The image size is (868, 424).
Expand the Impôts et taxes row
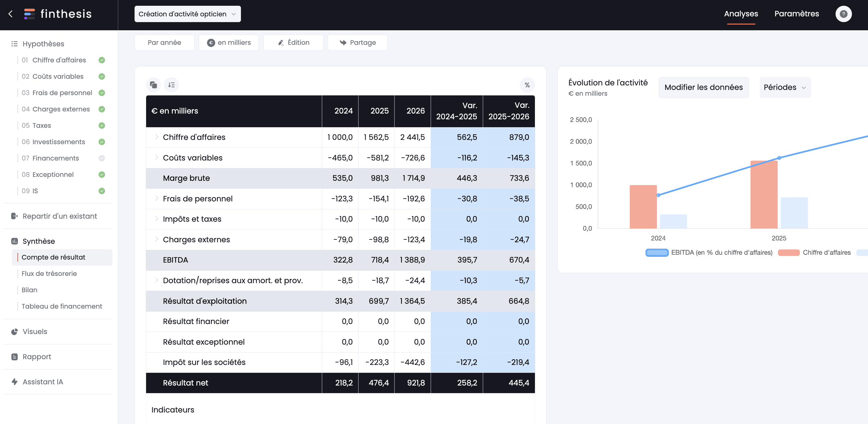pos(156,219)
